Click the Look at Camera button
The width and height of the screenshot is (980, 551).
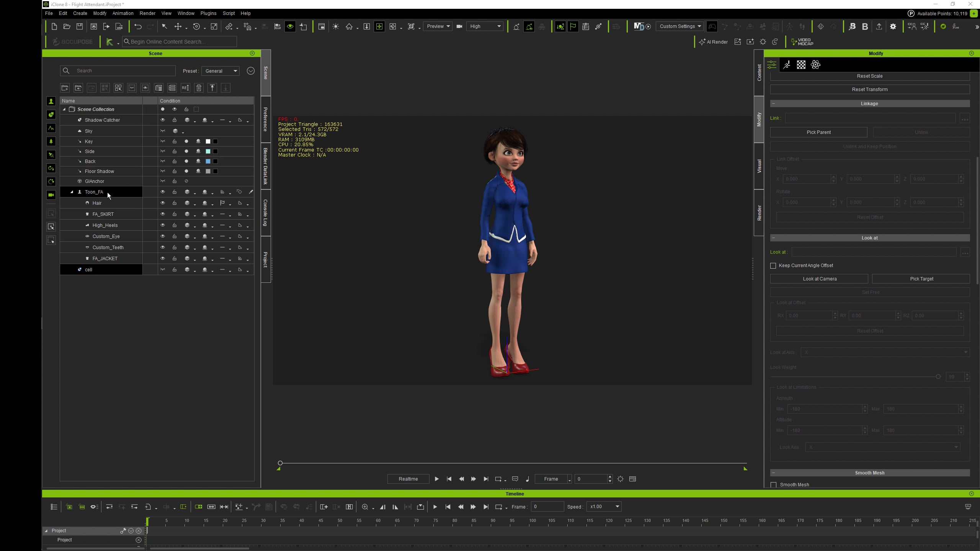click(x=819, y=279)
